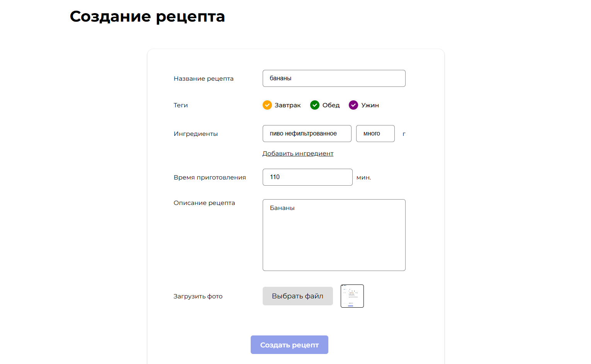
Task: Click the мин. unit text
Action: click(x=364, y=178)
